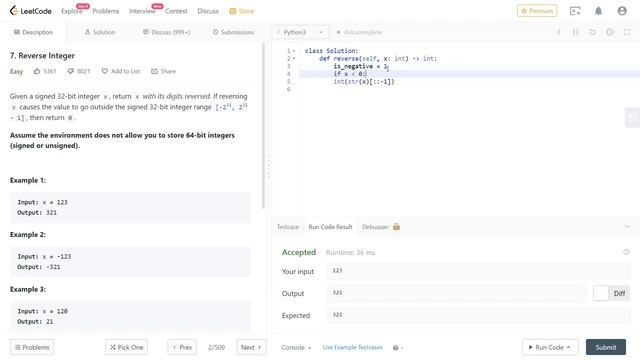Collapse the def reverse fold arrow
The width and height of the screenshot is (640, 360).
(294, 59)
